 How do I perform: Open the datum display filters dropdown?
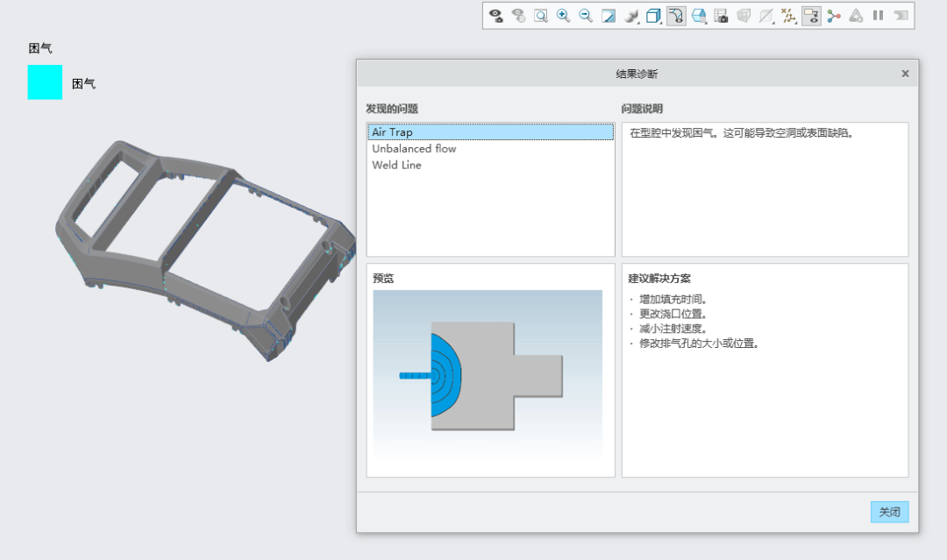click(789, 16)
